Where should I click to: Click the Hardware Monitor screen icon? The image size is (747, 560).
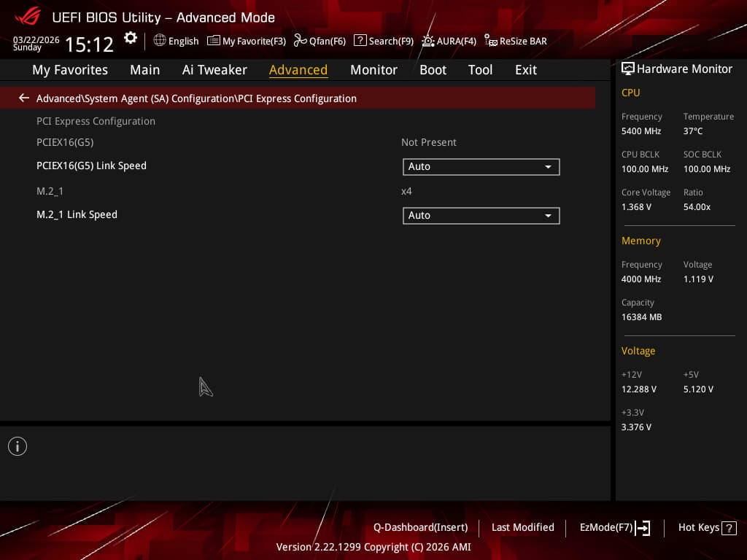pyautogui.click(x=628, y=69)
